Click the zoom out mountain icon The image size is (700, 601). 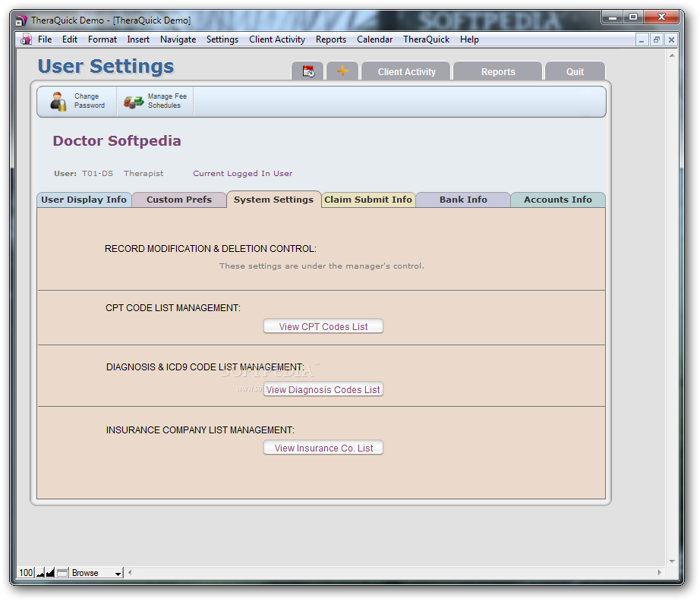[40, 572]
